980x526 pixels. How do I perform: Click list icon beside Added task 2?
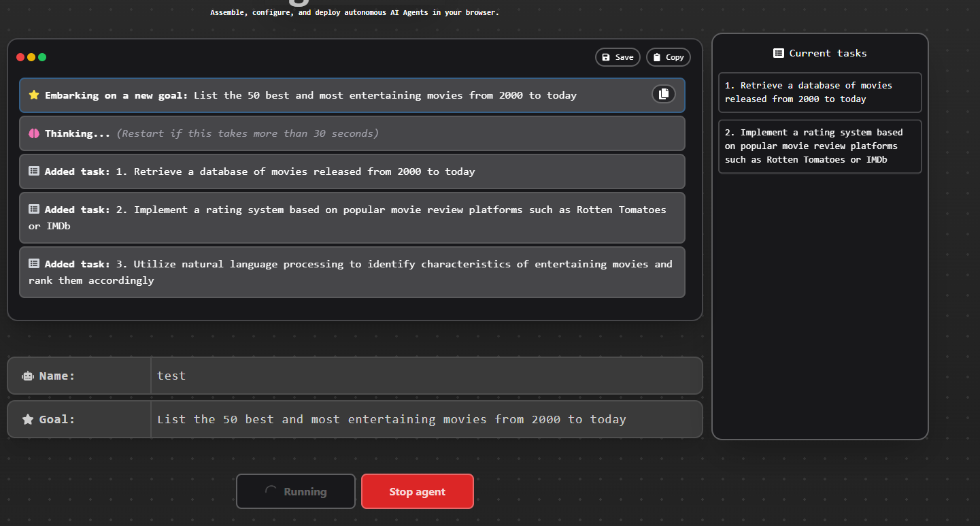tap(34, 210)
